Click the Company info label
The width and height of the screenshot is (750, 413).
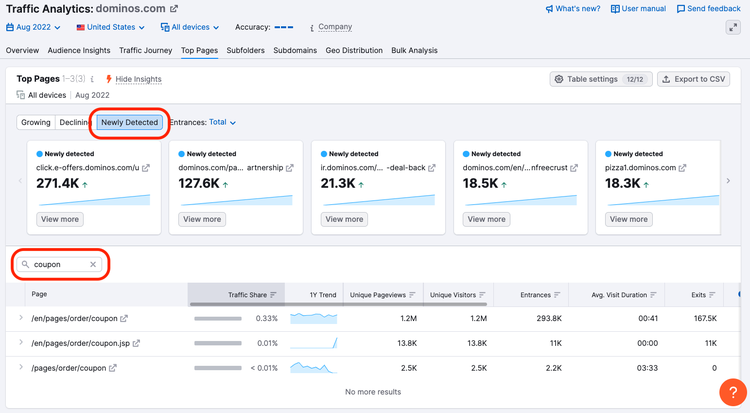(x=335, y=27)
